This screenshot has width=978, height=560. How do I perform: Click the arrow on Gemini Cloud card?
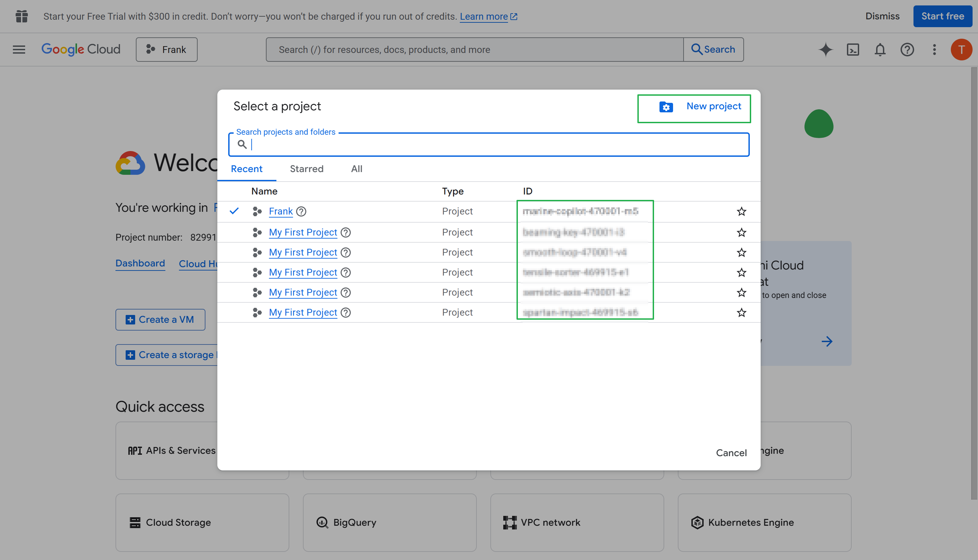coord(827,341)
